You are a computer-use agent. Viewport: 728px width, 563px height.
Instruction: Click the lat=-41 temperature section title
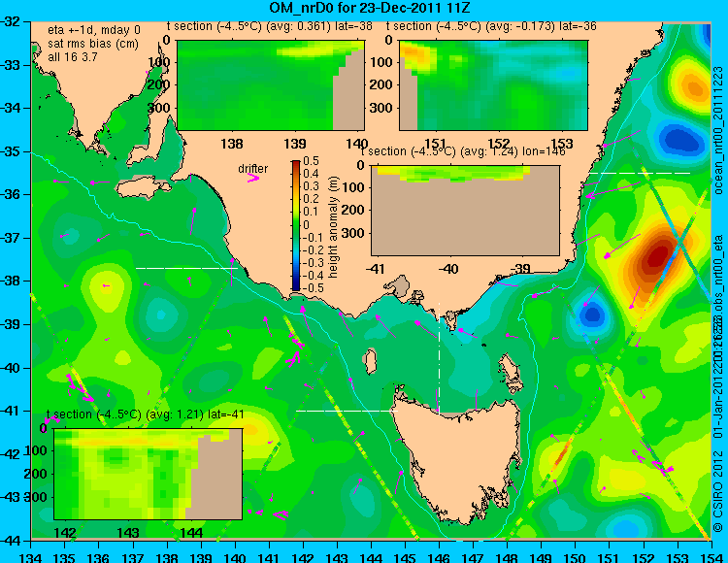[145, 414]
